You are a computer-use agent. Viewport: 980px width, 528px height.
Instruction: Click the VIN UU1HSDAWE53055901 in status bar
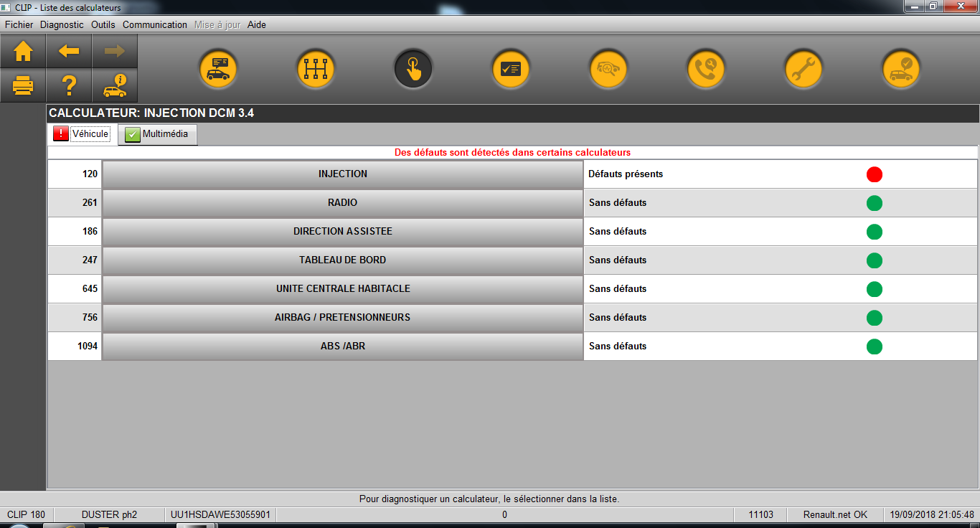220,515
